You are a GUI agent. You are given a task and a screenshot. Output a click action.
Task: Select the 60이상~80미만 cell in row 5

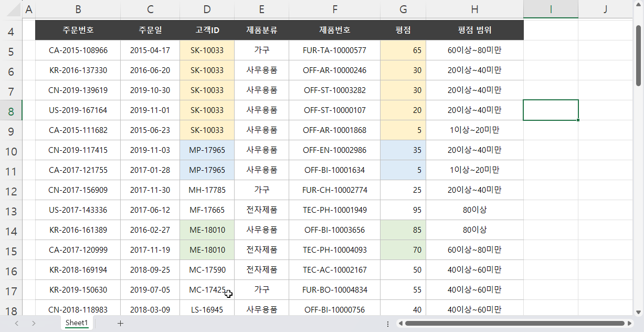(474, 50)
